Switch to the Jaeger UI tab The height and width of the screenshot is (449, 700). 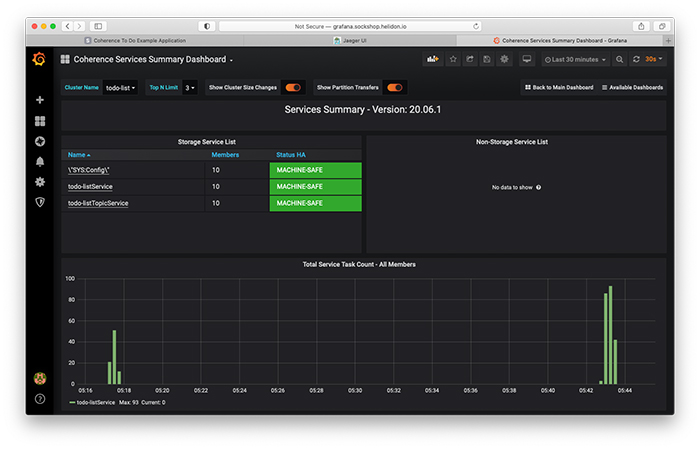(350, 41)
